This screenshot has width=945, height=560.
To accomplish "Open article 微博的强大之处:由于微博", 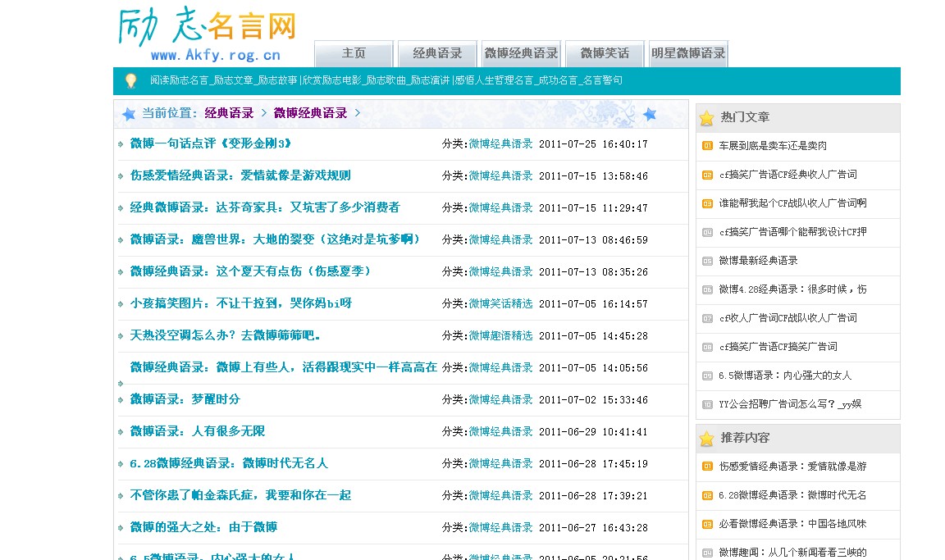I will pos(203,527).
